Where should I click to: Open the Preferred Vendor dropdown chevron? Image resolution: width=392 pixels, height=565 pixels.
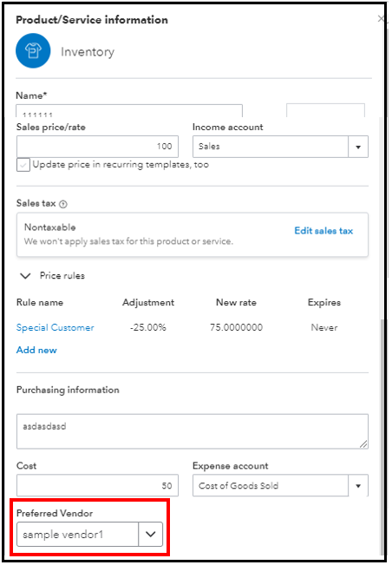[x=150, y=534]
